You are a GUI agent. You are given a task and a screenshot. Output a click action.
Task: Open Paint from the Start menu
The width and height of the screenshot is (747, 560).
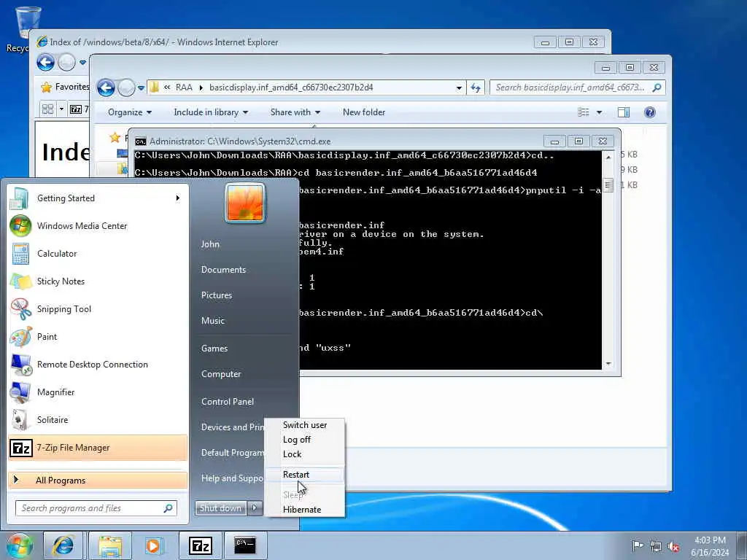pyautogui.click(x=98, y=337)
